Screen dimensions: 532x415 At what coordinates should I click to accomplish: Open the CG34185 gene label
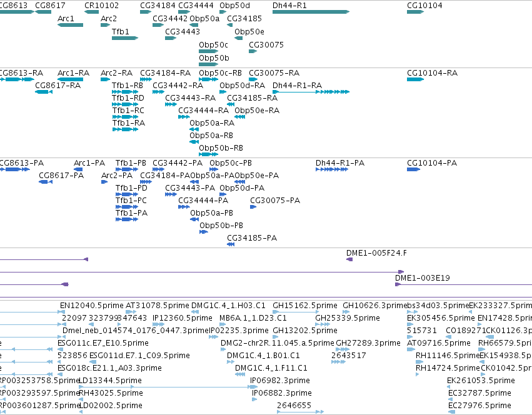(244, 18)
